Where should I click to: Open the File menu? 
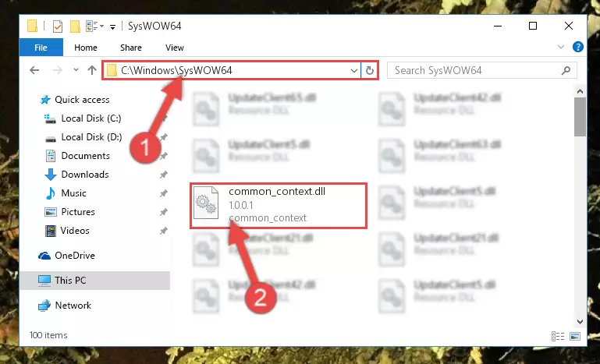tap(41, 48)
